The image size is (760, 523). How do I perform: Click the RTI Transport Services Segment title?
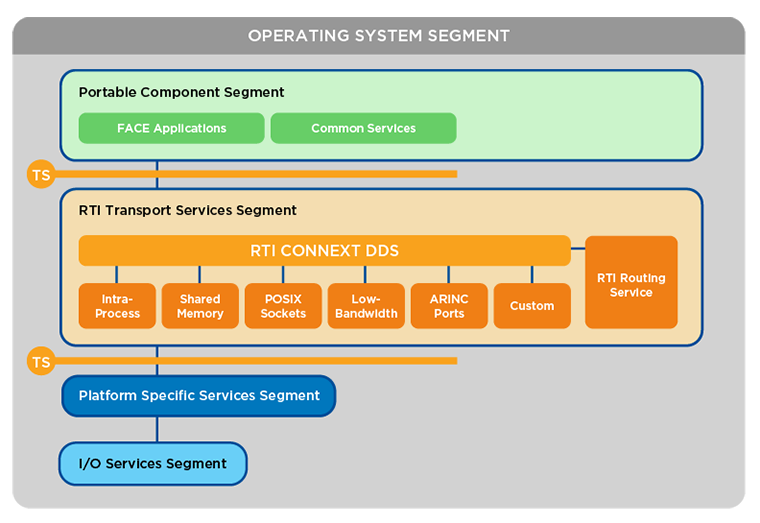pyautogui.click(x=188, y=210)
